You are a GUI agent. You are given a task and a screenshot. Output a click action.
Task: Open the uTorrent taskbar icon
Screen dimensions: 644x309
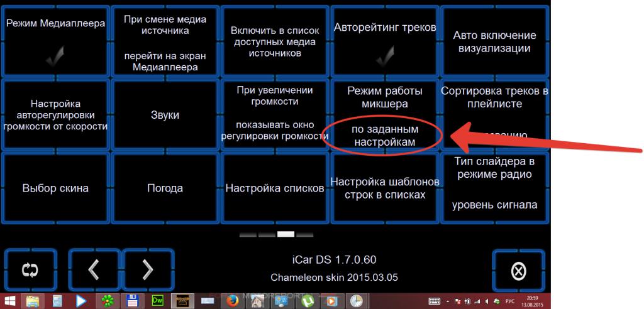click(307, 301)
